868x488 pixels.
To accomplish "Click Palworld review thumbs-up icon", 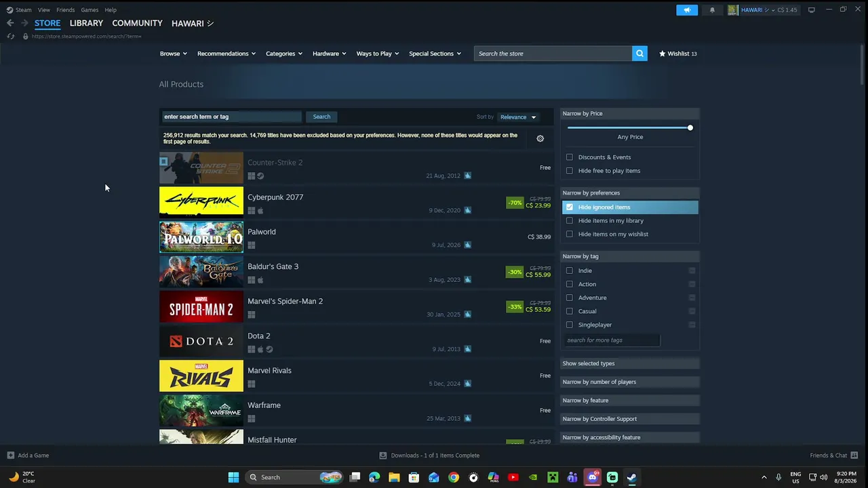I will (467, 245).
